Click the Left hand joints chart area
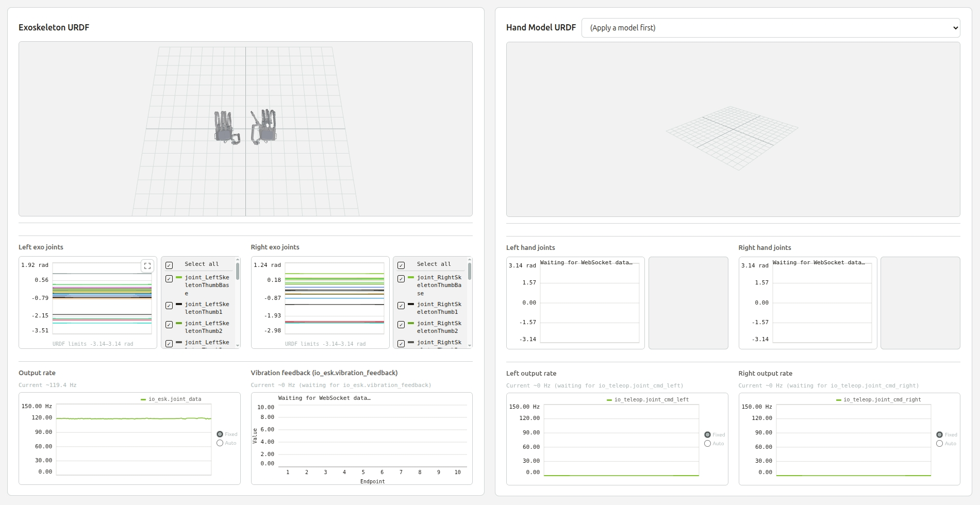Screen dimensions: 980x505 589,303
